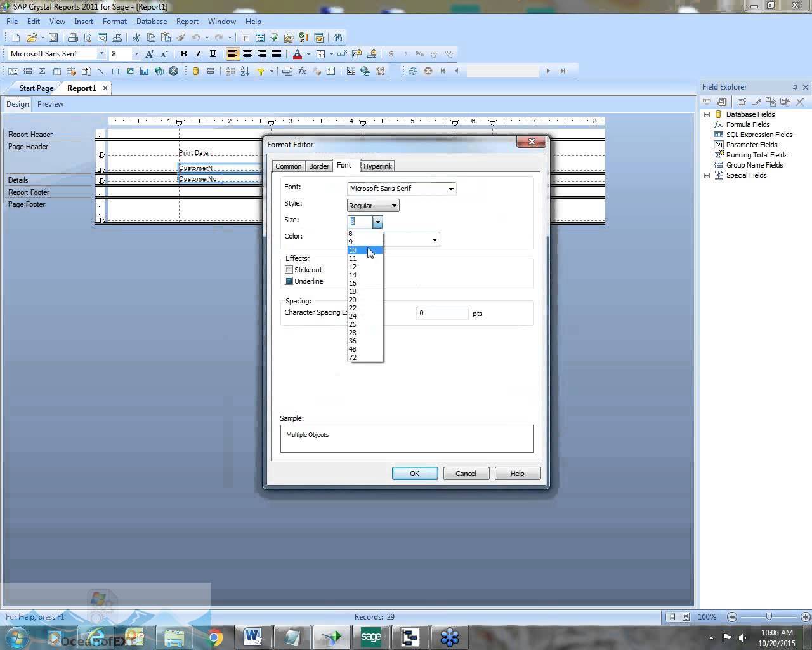
Task: Open the Format menu
Action: 115,22
